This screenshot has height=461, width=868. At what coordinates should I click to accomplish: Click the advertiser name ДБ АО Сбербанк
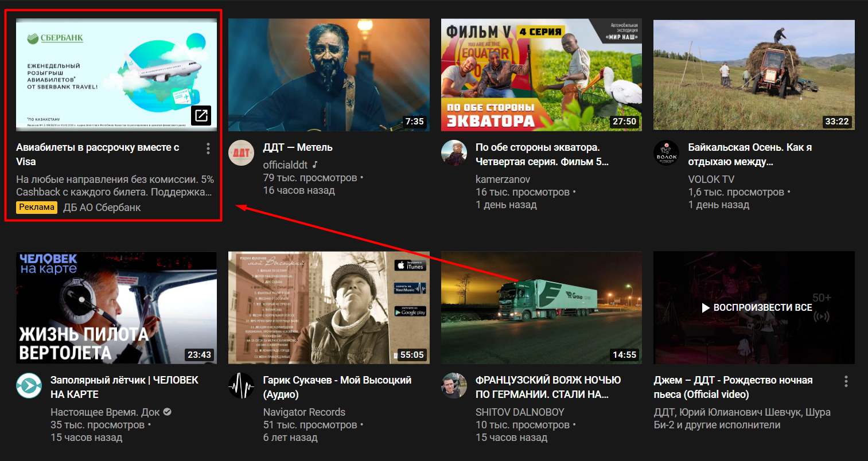102,208
